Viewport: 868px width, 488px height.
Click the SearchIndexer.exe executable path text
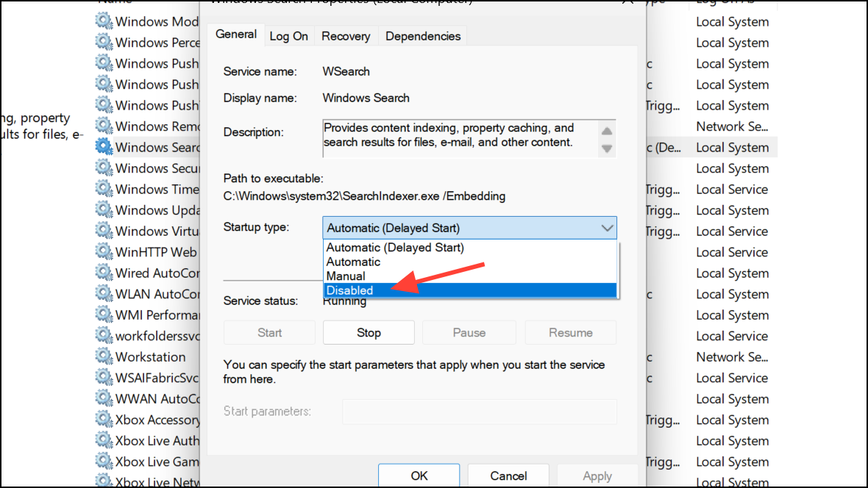pos(364,196)
